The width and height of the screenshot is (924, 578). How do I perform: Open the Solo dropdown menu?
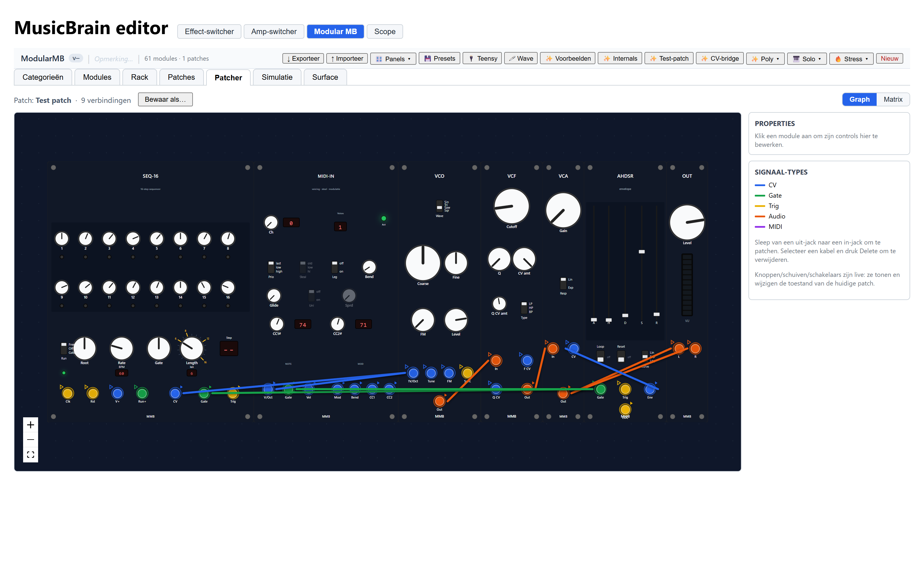807,58
